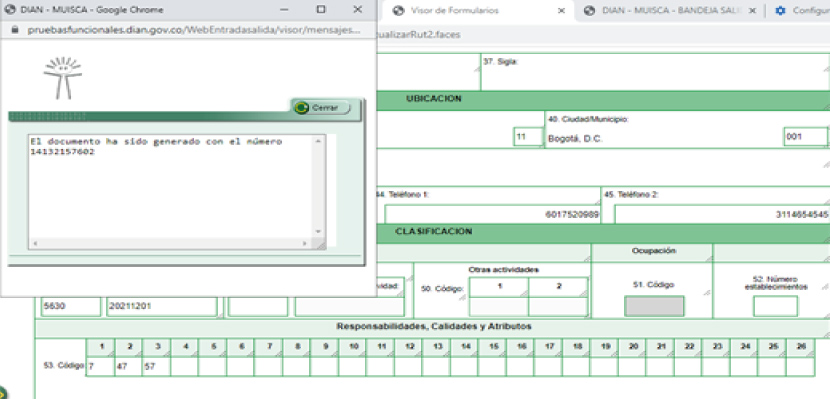The width and height of the screenshot is (830, 399).
Task: Close the DIAN MUISCA BANDEJA tab
Action: pos(752,11)
